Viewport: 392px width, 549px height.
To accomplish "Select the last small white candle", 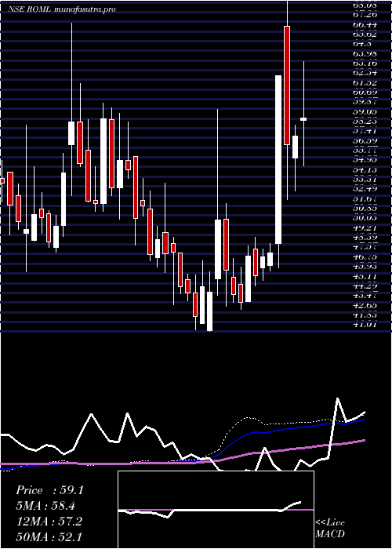I will [303, 119].
